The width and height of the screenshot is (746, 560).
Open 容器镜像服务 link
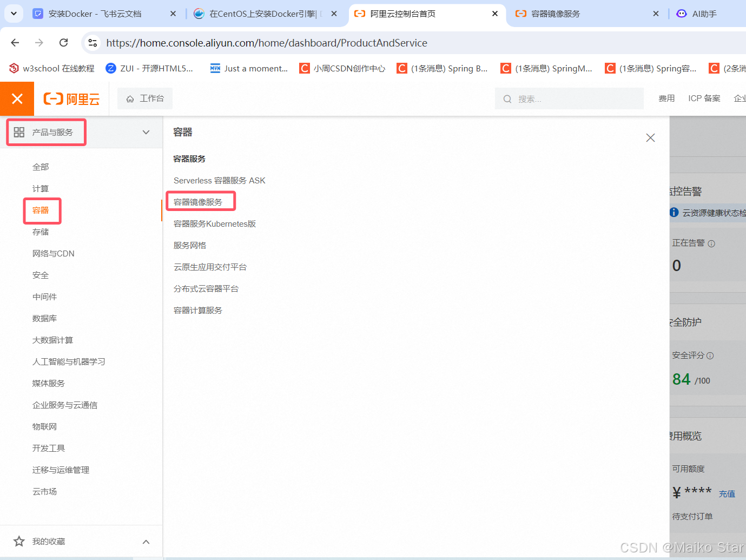click(x=198, y=202)
